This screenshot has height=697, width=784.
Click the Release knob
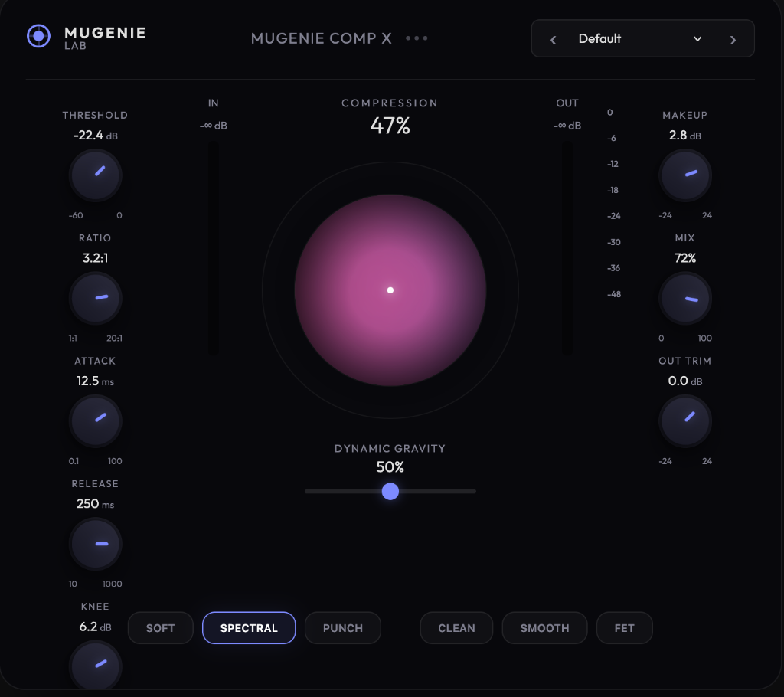click(x=95, y=544)
